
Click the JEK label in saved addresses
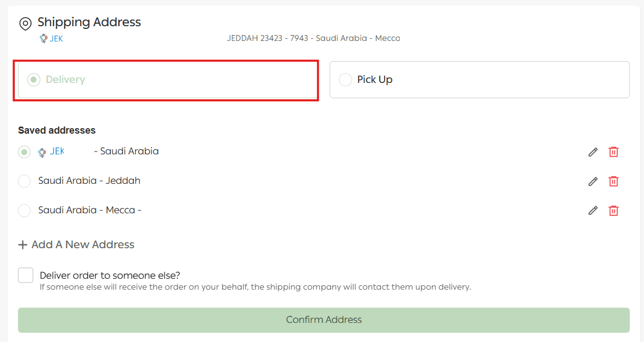pos(57,151)
